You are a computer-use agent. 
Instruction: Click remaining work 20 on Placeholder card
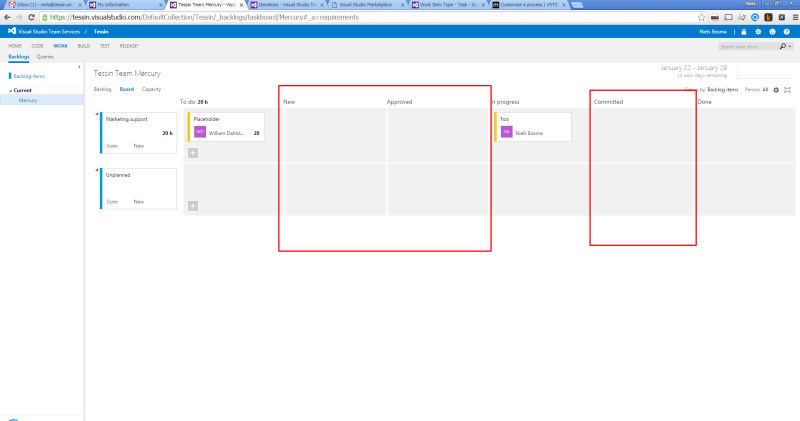coord(256,133)
